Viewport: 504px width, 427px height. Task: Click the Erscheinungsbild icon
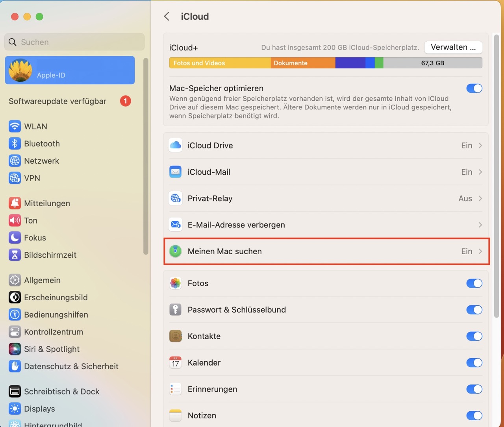coord(15,298)
